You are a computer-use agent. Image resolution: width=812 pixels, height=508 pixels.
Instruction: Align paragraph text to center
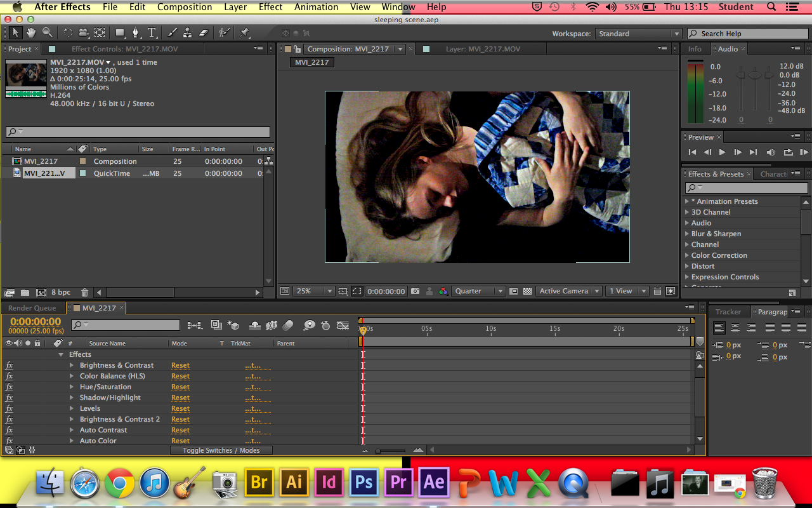point(735,328)
